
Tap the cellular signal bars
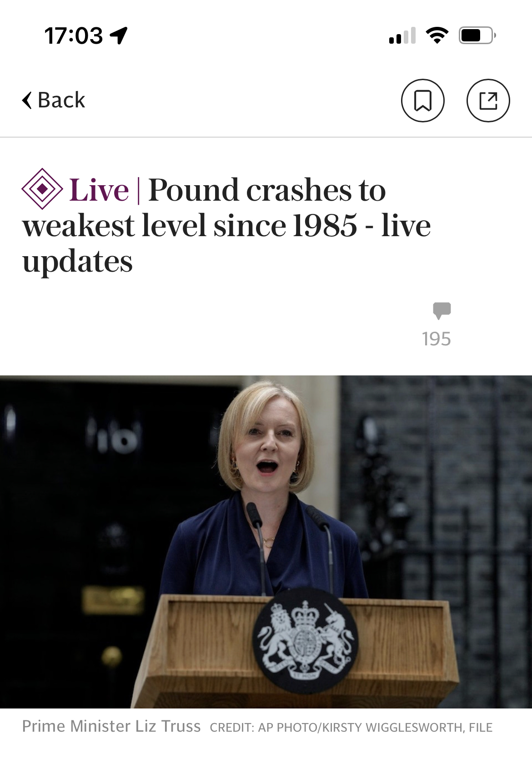tap(402, 35)
